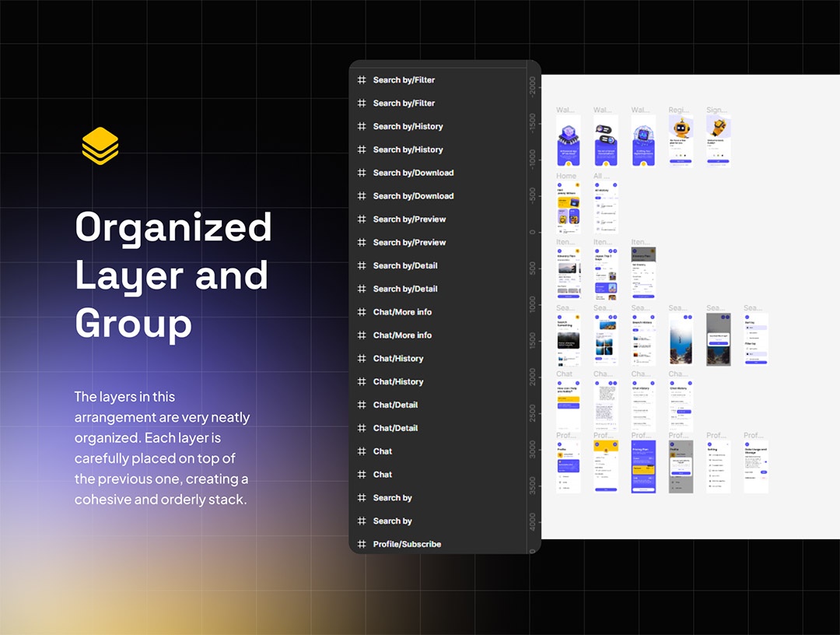
Task: Select the Japan Trip itinerary screen
Action: click(x=606, y=273)
